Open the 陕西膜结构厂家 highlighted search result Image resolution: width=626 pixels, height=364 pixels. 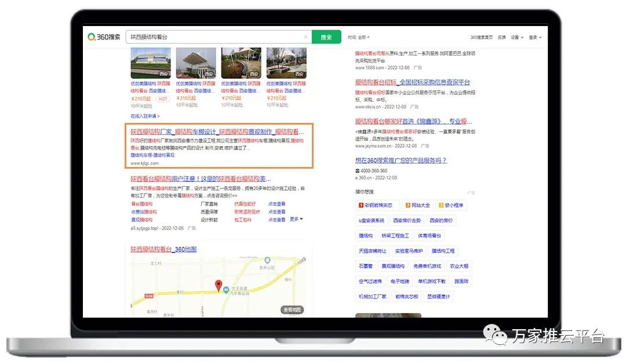[x=217, y=132]
